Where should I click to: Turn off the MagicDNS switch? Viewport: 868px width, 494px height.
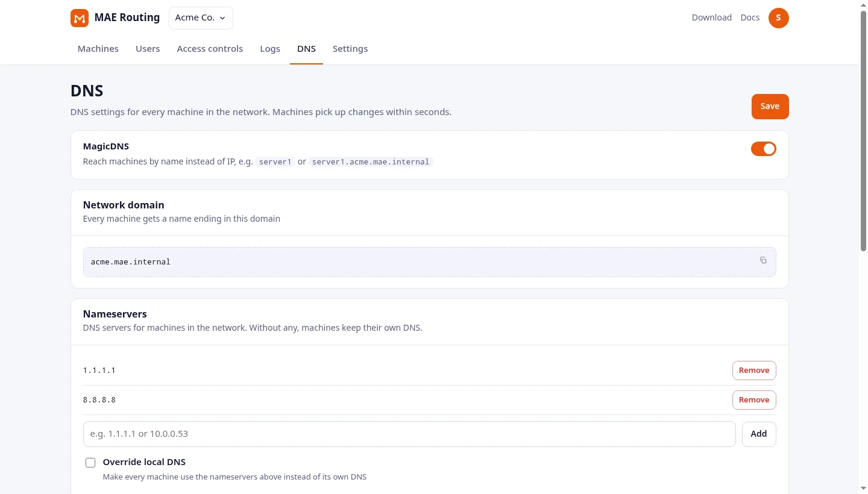point(763,149)
